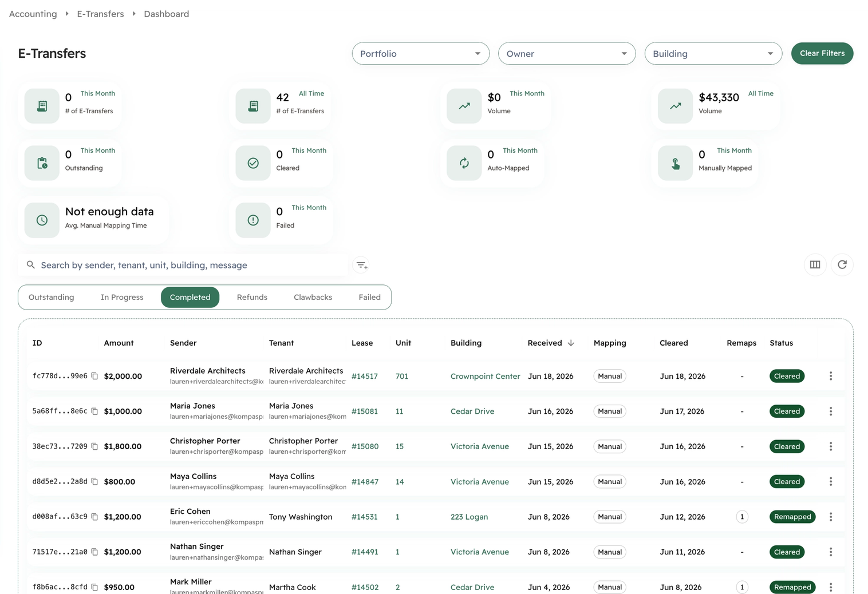Switch to the Outstanding tab
Image resolution: width=868 pixels, height=594 pixels.
[x=52, y=298]
